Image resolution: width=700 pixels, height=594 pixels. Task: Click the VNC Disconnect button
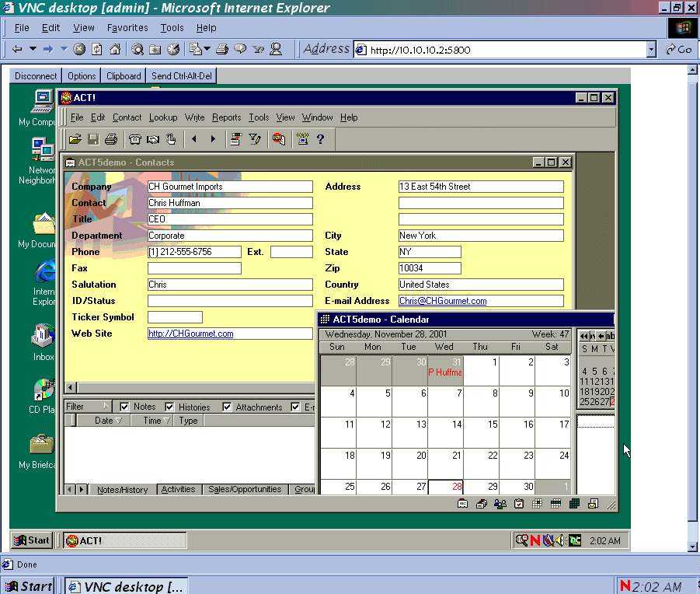(x=36, y=76)
